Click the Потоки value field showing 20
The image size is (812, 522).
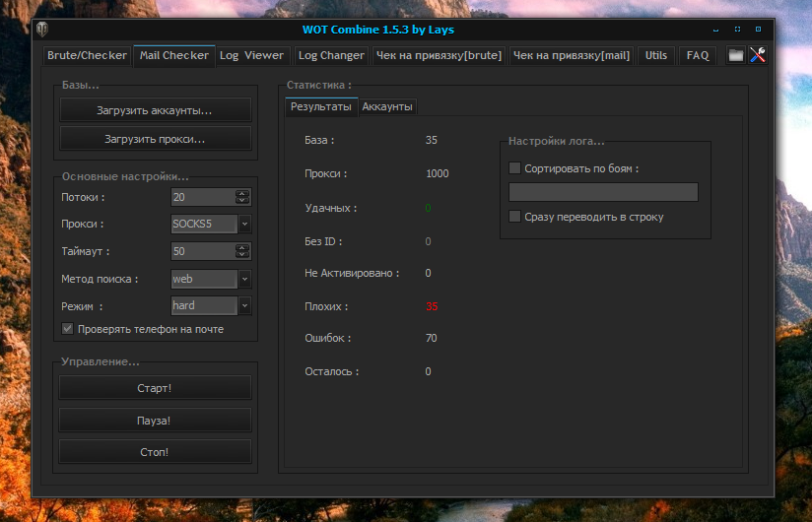pyautogui.click(x=202, y=197)
